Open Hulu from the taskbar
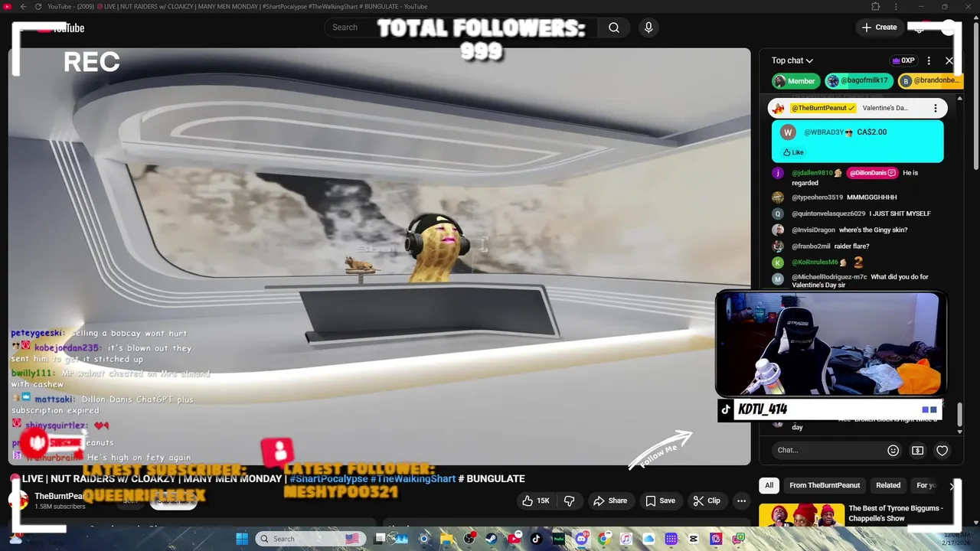The image size is (980, 551). coord(558,539)
